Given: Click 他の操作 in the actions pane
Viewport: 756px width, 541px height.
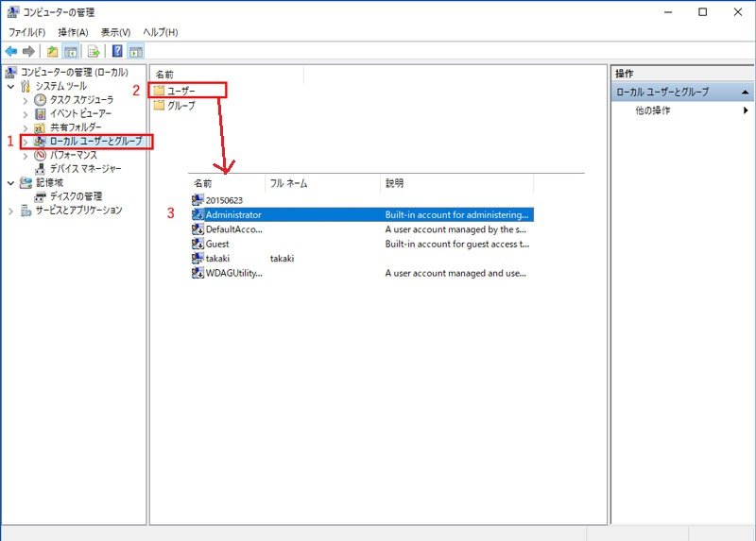Looking at the screenshot, I should (652, 110).
